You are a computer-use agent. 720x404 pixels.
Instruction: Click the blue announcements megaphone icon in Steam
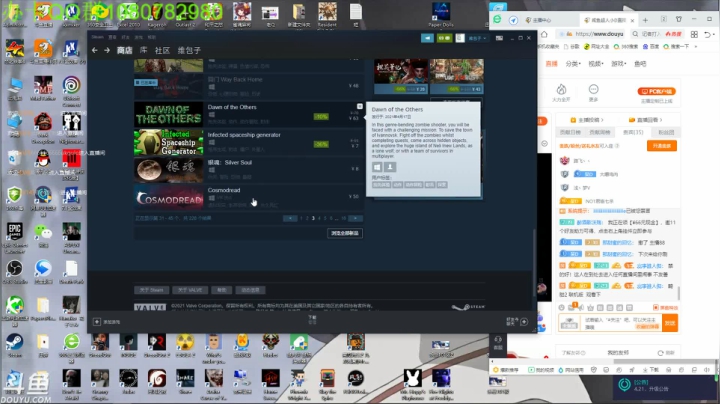(x=427, y=38)
